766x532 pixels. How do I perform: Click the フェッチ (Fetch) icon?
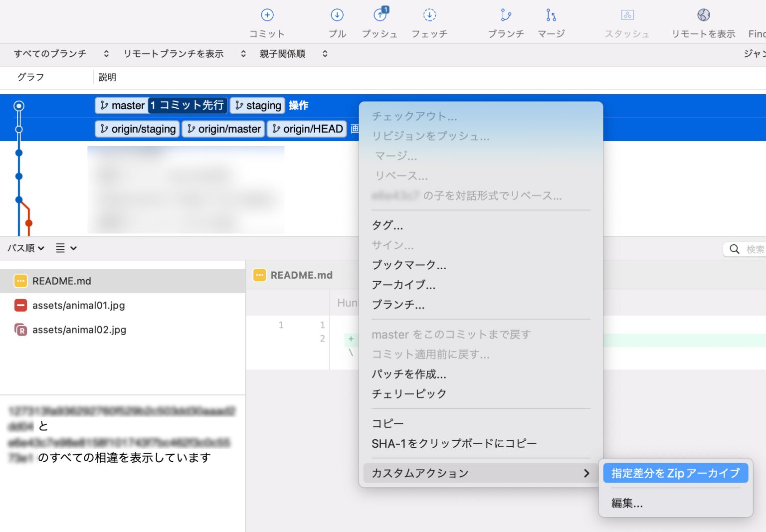(x=429, y=21)
